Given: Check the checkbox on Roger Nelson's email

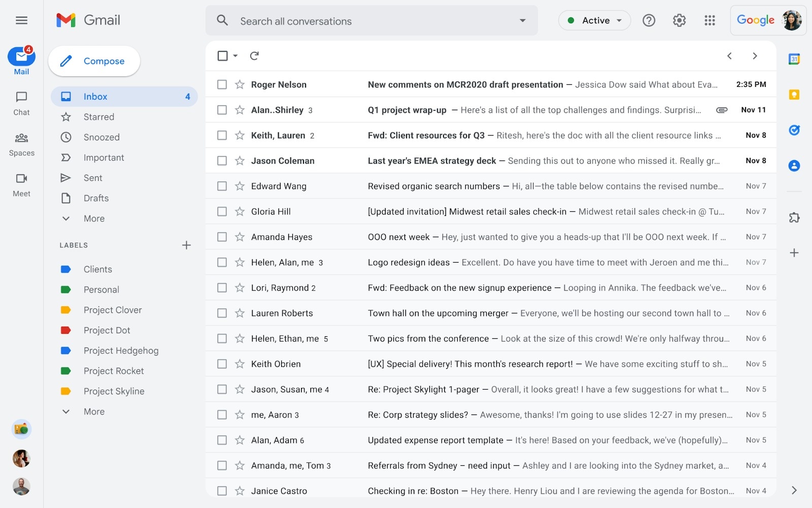Looking at the screenshot, I should [x=222, y=84].
